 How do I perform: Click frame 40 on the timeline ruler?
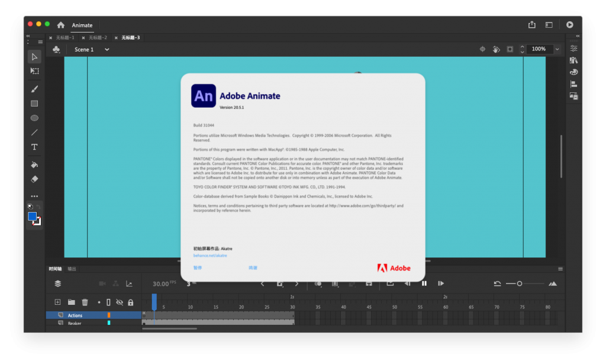pos(343,307)
